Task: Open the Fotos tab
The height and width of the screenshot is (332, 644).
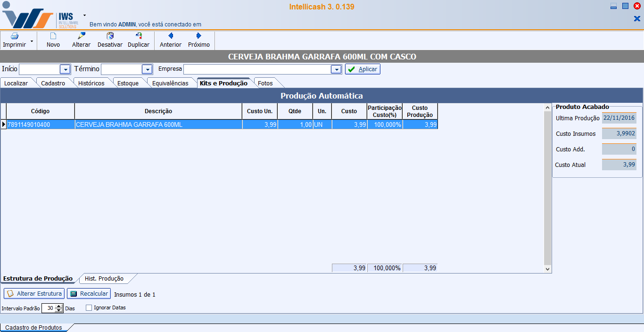Action: tap(265, 83)
